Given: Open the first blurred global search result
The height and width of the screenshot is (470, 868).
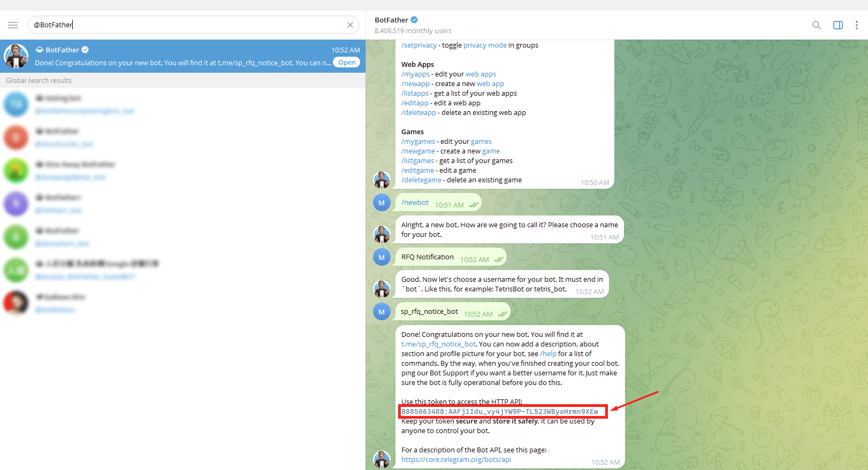Looking at the screenshot, I should click(x=182, y=104).
